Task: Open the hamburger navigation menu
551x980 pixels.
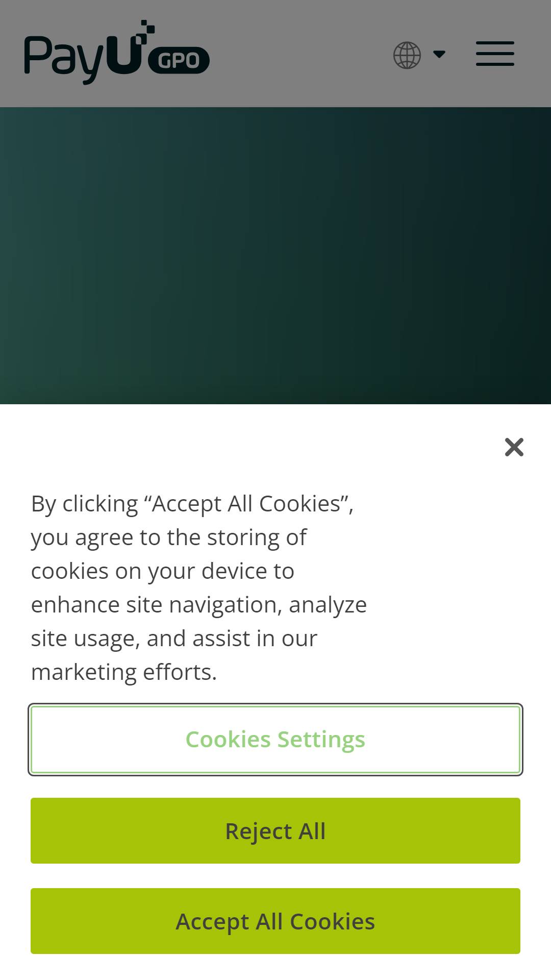Action: click(495, 54)
